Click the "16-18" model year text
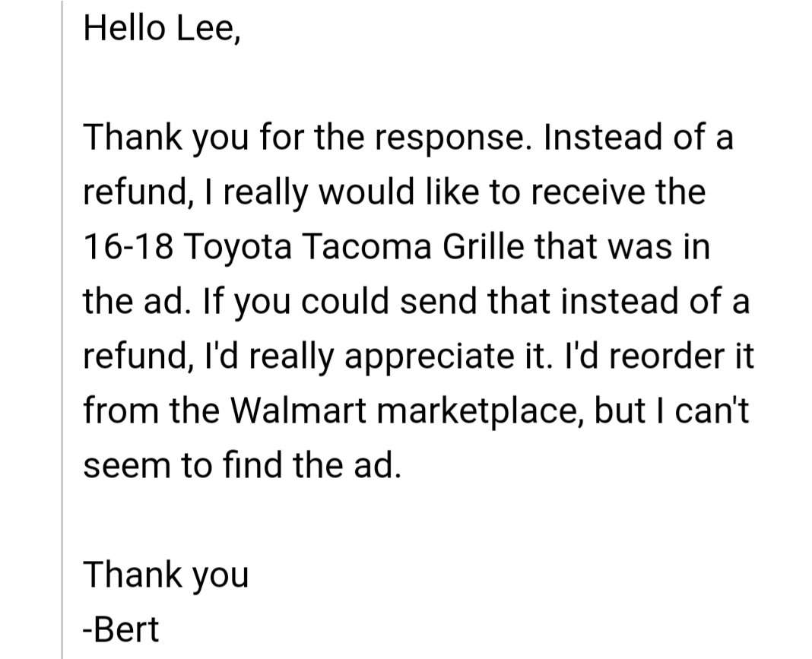Viewport: 812px width, 659px height. click(128, 246)
